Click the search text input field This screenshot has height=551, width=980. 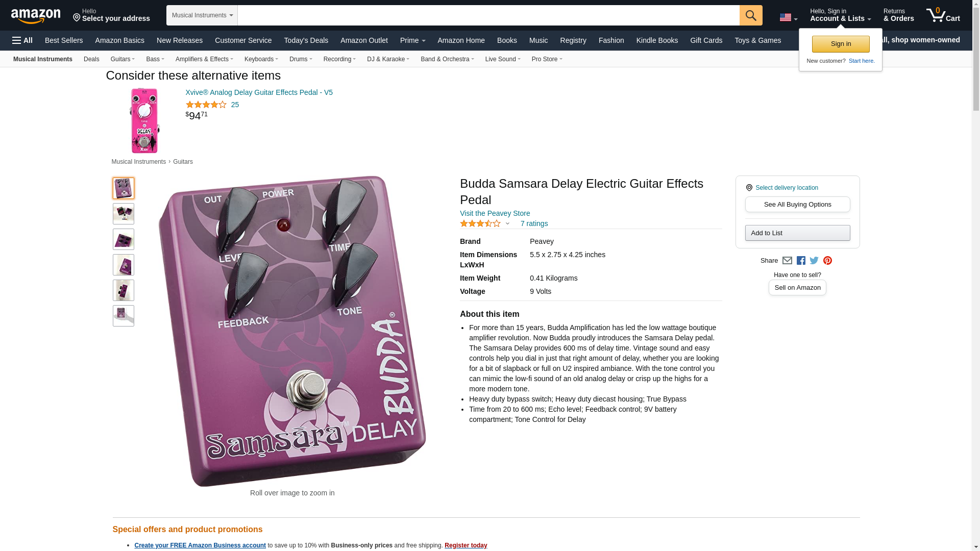coord(488,15)
